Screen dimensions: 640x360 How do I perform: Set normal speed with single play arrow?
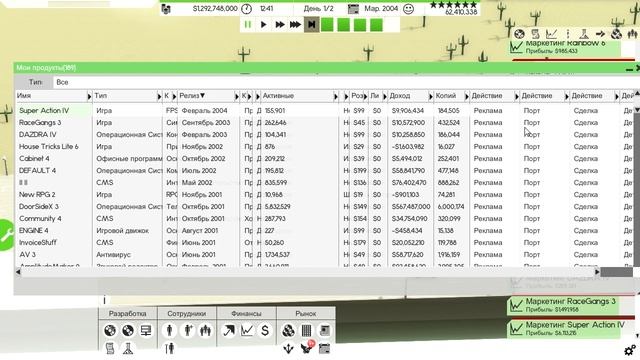tap(263, 24)
